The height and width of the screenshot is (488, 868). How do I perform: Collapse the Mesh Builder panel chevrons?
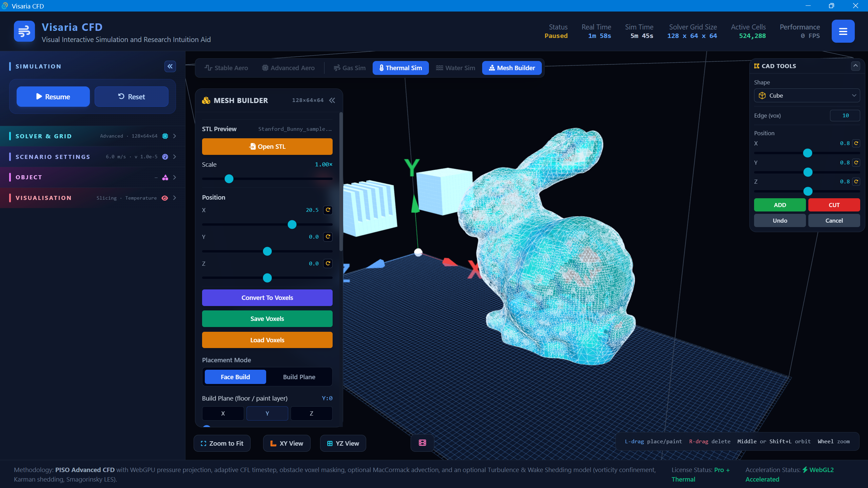pyautogui.click(x=332, y=100)
